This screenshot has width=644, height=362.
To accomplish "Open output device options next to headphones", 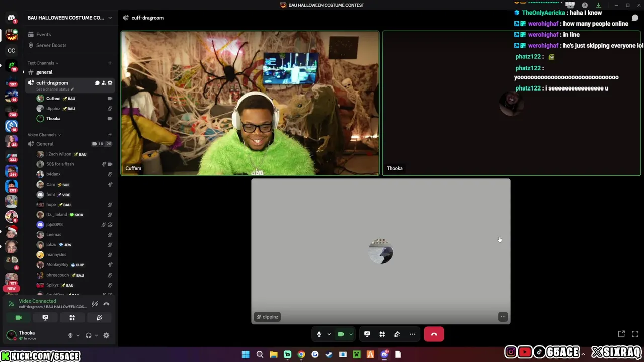I will 96,335.
